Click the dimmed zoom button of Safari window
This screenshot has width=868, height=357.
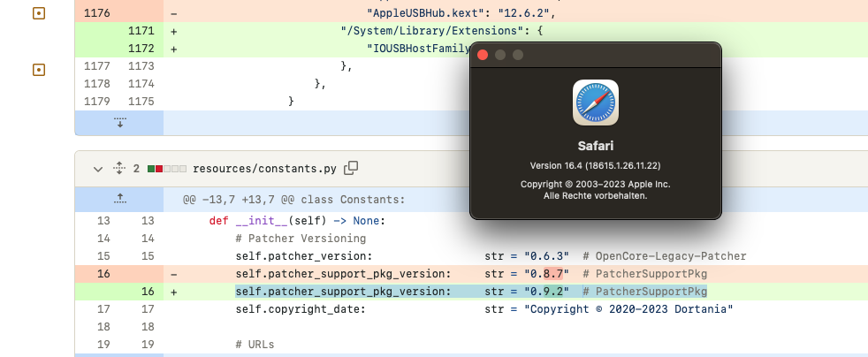click(x=518, y=55)
